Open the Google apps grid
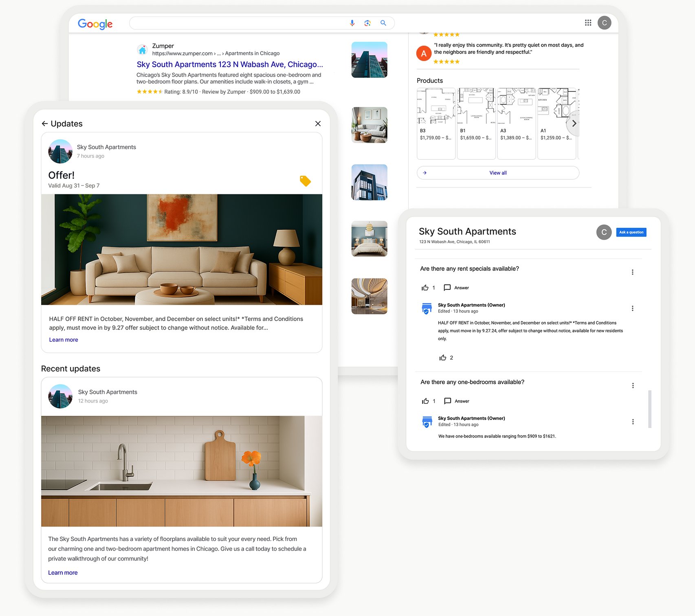The image size is (695, 616). tap(588, 23)
